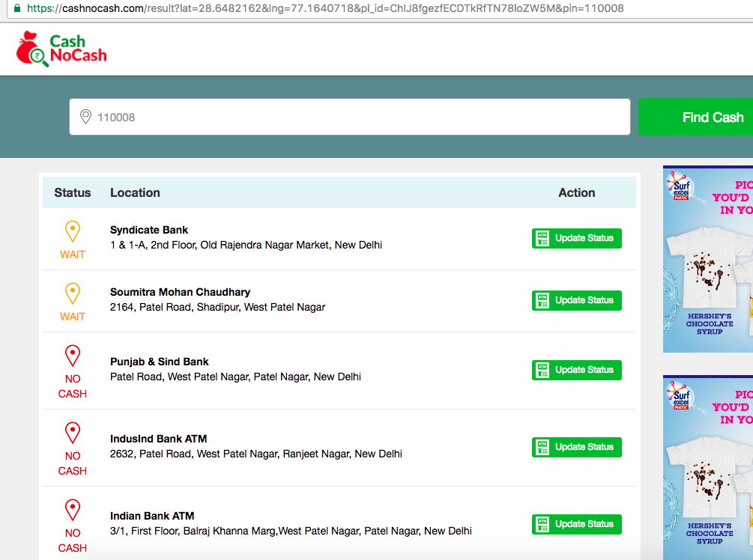The width and height of the screenshot is (753, 560).
Task: Click the location pin icon in search box
Action: (x=85, y=117)
